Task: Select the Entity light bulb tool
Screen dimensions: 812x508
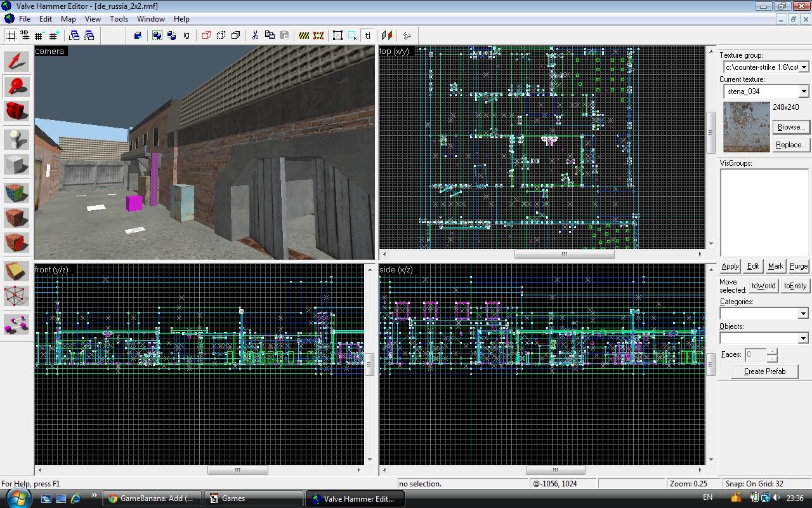Action: pyautogui.click(x=16, y=139)
